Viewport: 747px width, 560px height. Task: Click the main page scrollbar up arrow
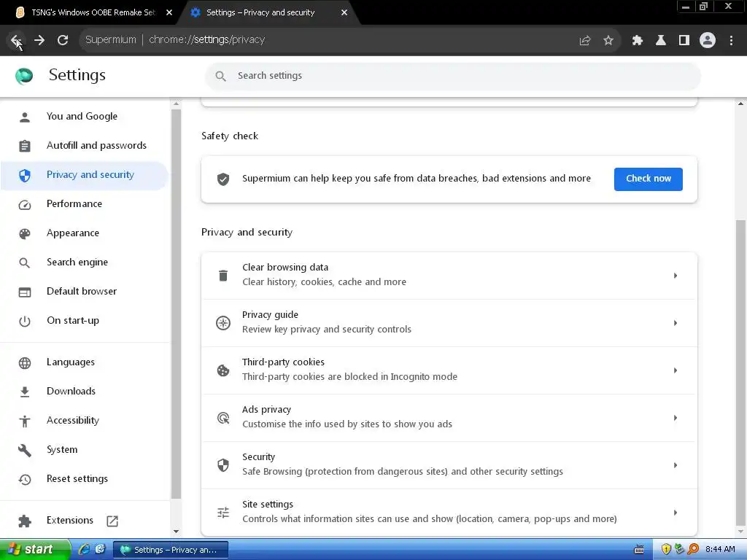(x=741, y=104)
